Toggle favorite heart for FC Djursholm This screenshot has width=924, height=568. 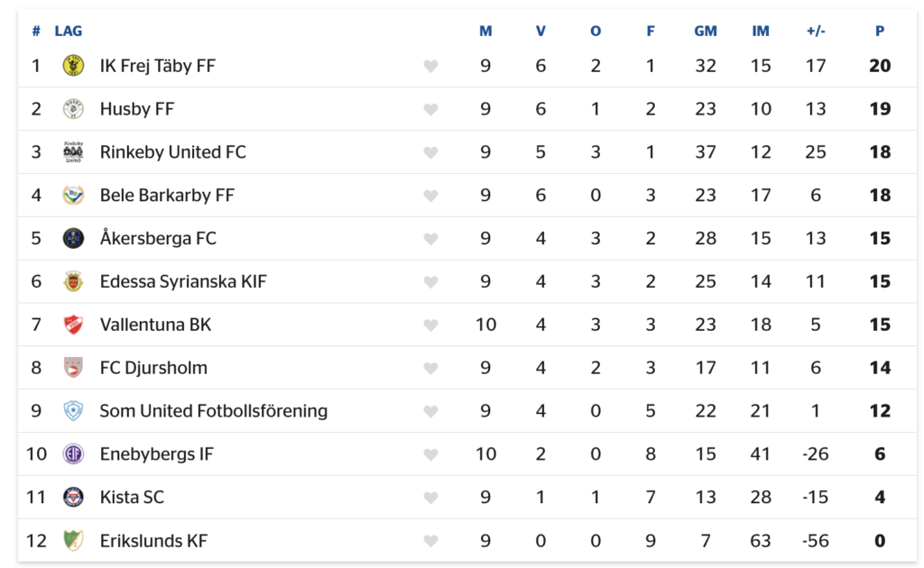point(430,369)
